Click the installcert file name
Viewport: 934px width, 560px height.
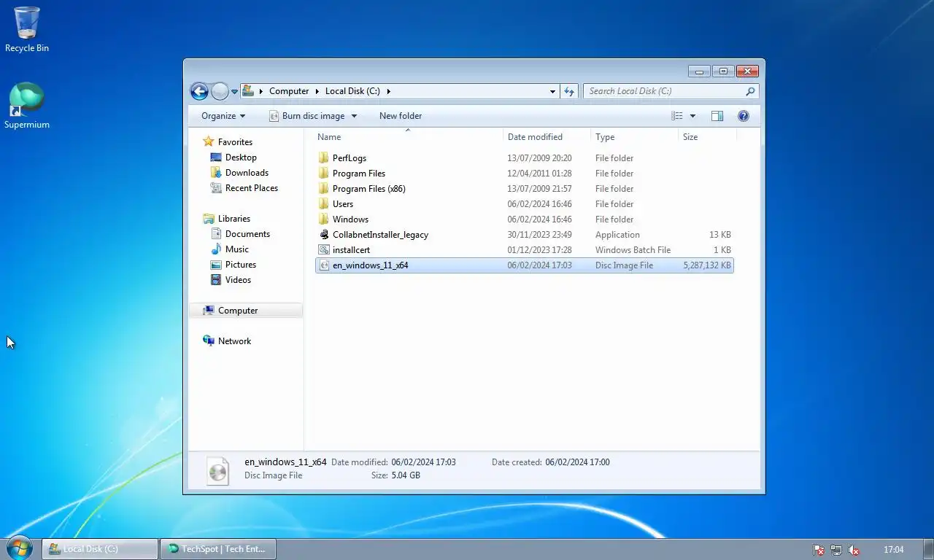(x=351, y=250)
